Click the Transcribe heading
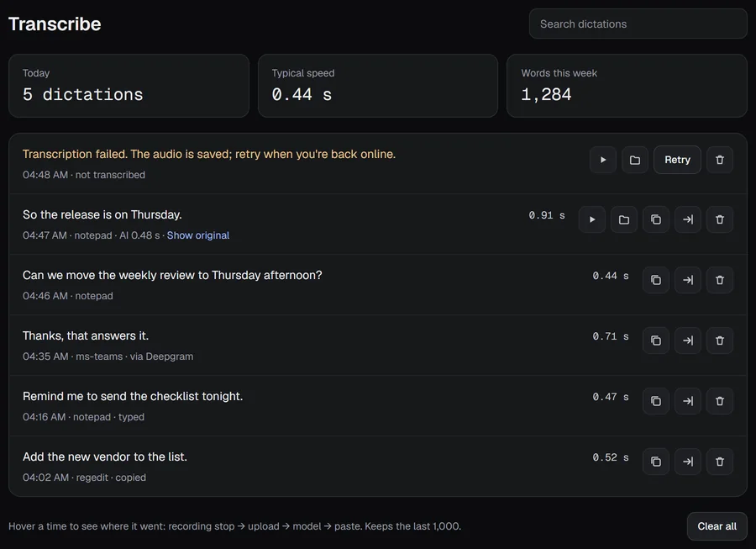The width and height of the screenshot is (756, 549). [55, 24]
